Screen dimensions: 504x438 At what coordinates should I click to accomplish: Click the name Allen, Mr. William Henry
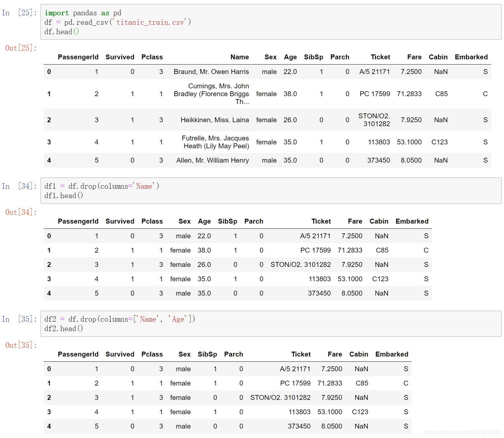212,160
